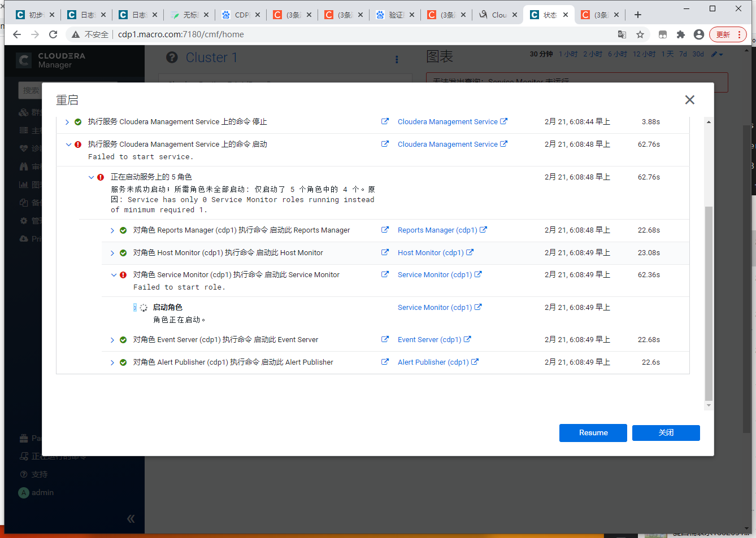756x538 pixels.
Task: Click the scrollbar down arrow in dialog
Action: [709, 405]
